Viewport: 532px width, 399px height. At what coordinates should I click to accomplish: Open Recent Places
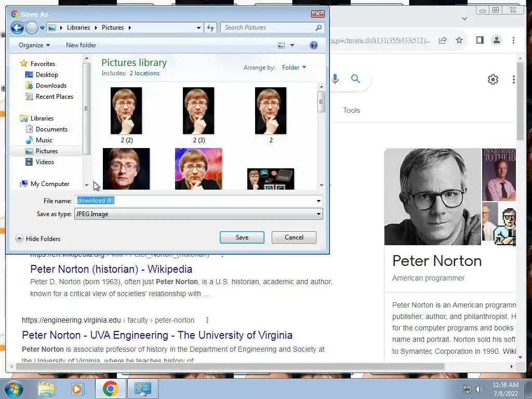[54, 96]
